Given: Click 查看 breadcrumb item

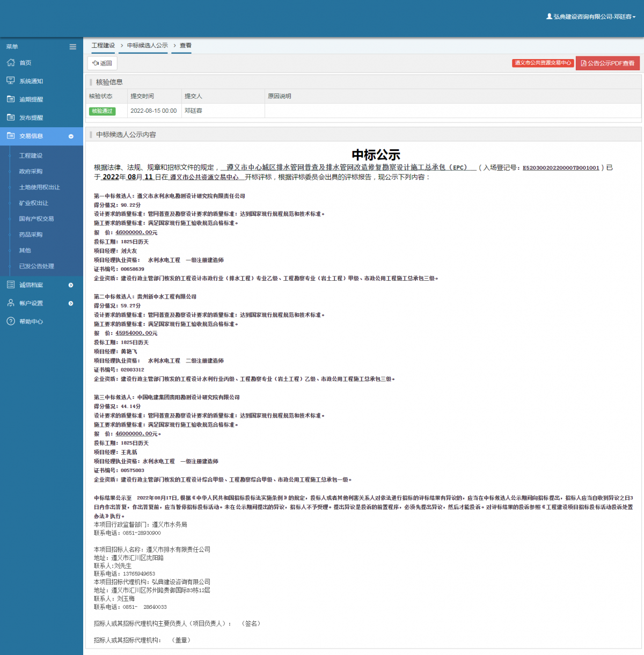Looking at the screenshot, I should click(x=186, y=46).
